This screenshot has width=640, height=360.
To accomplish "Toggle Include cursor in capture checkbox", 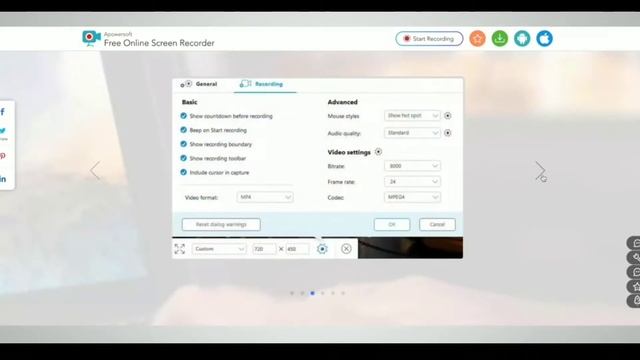I will [184, 172].
